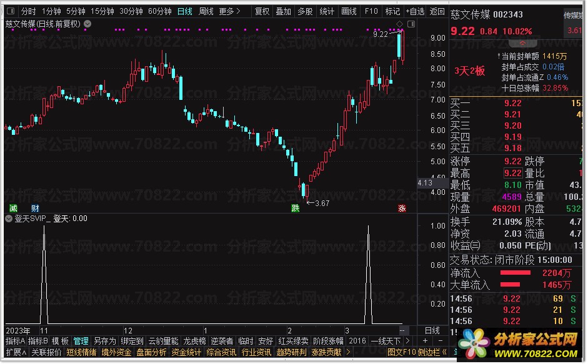Open the 短线情绪 tab
The height and width of the screenshot is (364, 588).
coord(81,352)
